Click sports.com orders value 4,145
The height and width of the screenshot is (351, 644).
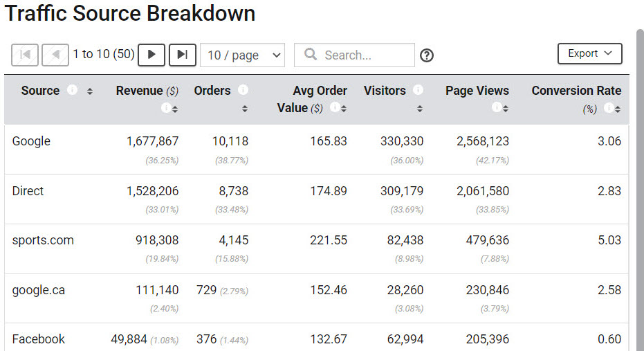tap(234, 240)
